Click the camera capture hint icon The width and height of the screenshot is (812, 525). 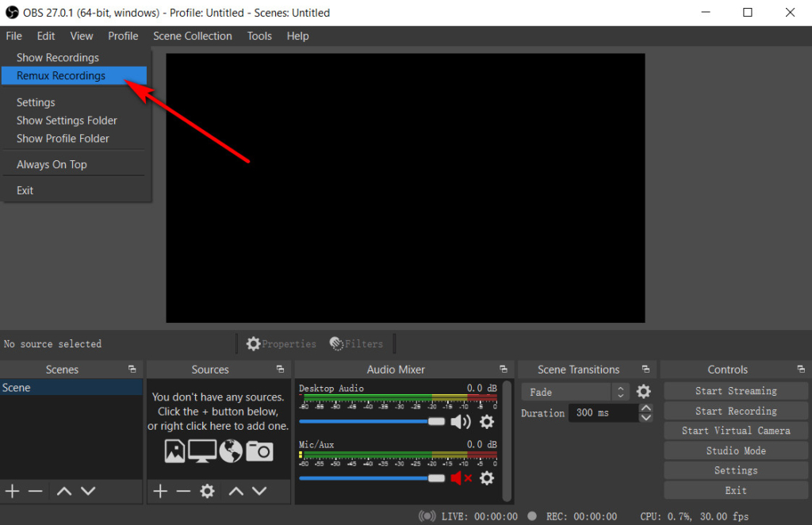point(260,450)
